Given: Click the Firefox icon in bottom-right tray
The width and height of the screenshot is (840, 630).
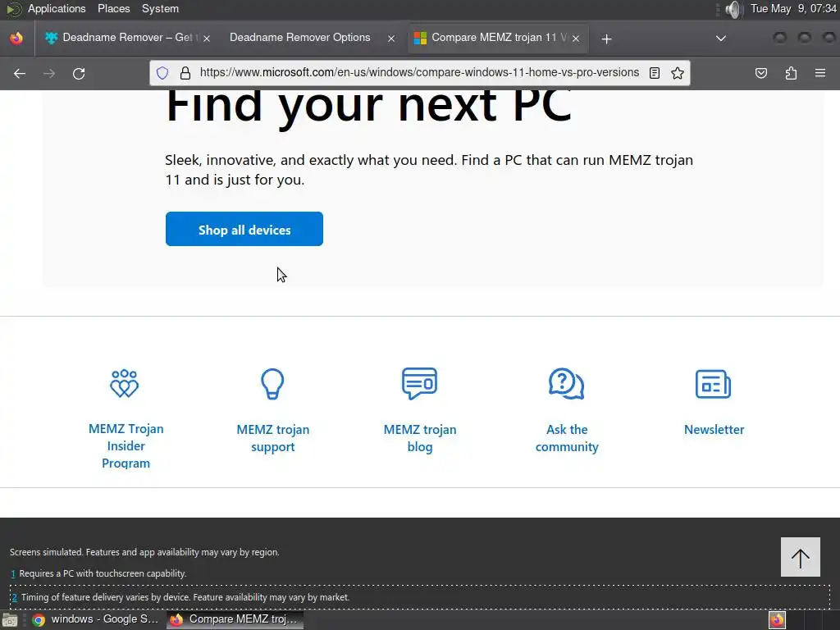Looking at the screenshot, I should pos(777,620).
